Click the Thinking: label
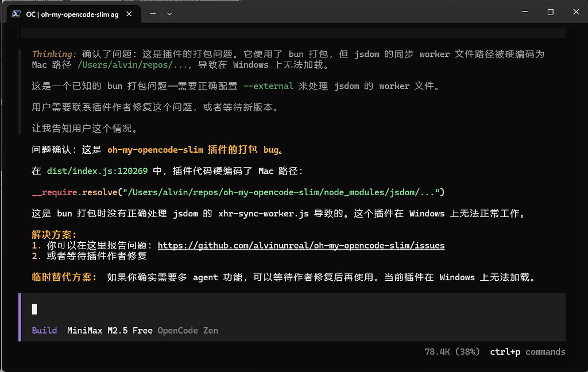This screenshot has width=588, height=372. pyautogui.click(x=54, y=54)
